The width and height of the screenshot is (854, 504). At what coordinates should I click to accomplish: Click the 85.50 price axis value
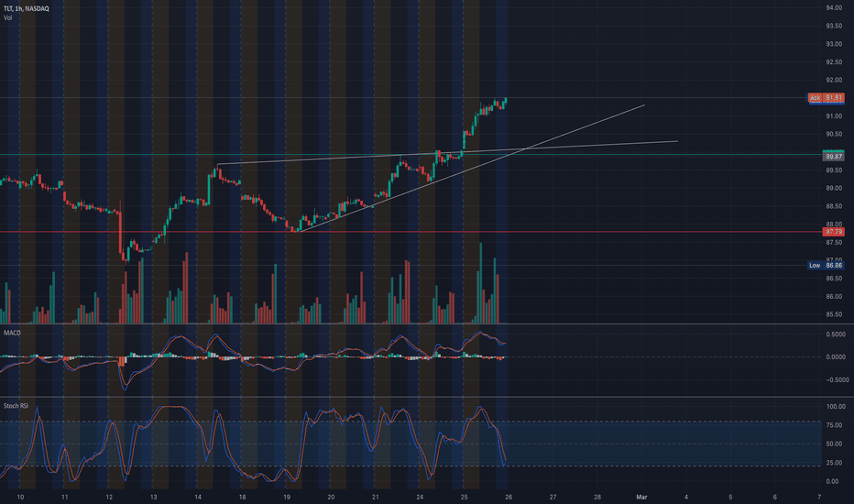tap(834, 314)
